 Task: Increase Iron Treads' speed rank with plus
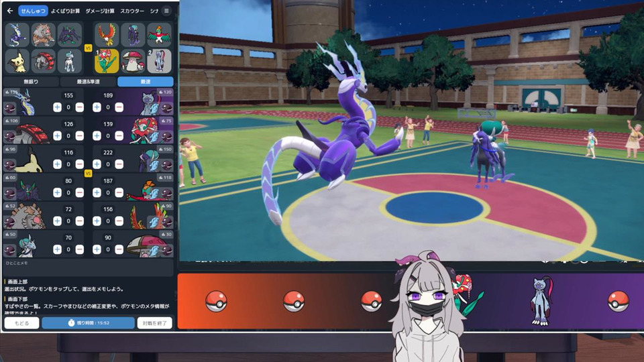pyautogui.click(x=57, y=136)
